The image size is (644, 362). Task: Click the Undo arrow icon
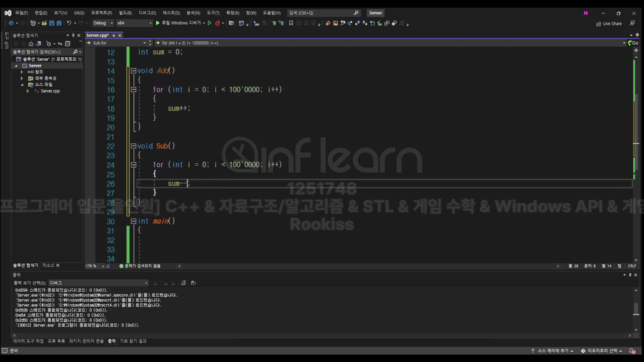(69, 23)
